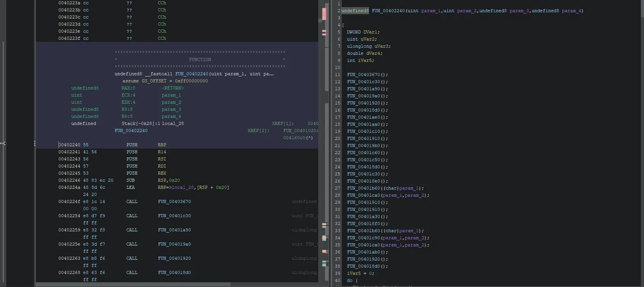The width and height of the screenshot is (644, 287).
Task: Click the SUB RSP,0x20 instruction operand
Action: click(169, 180)
